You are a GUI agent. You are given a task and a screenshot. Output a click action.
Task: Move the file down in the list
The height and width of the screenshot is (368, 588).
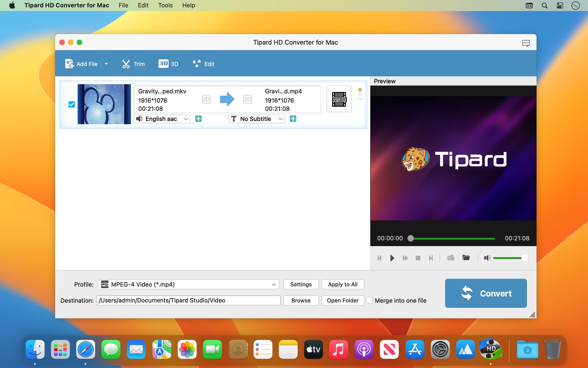point(360,99)
